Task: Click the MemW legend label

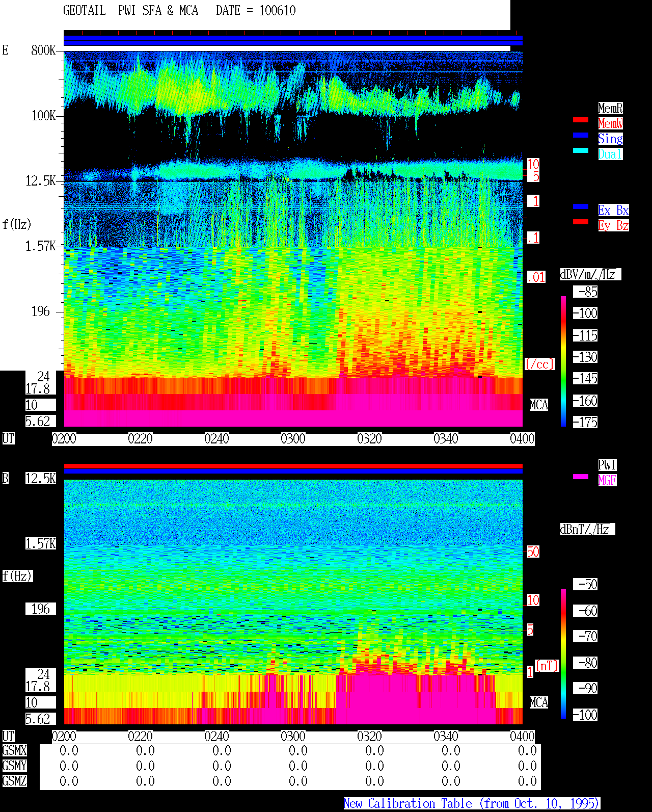Action: click(610, 123)
